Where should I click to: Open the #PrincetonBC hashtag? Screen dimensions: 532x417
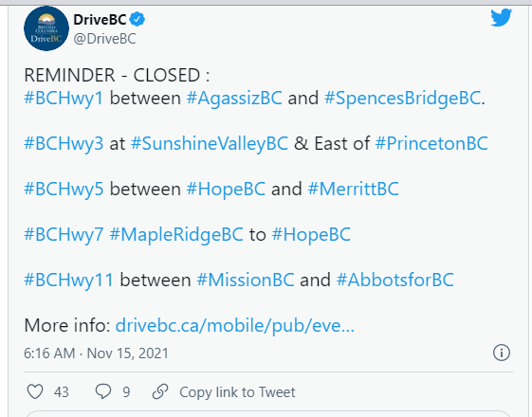pyautogui.click(x=431, y=143)
